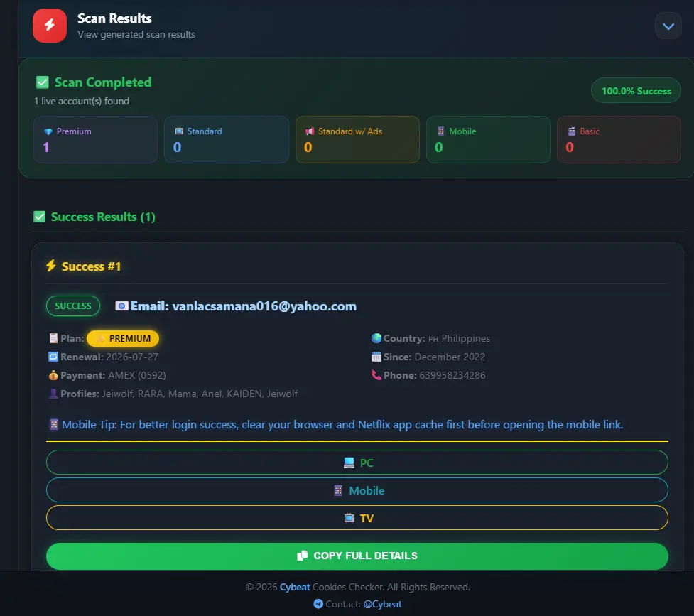The image size is (694, 616).
Task: Click the copy icon in COPY FULL DETAILS
Action: click(303, 556)
